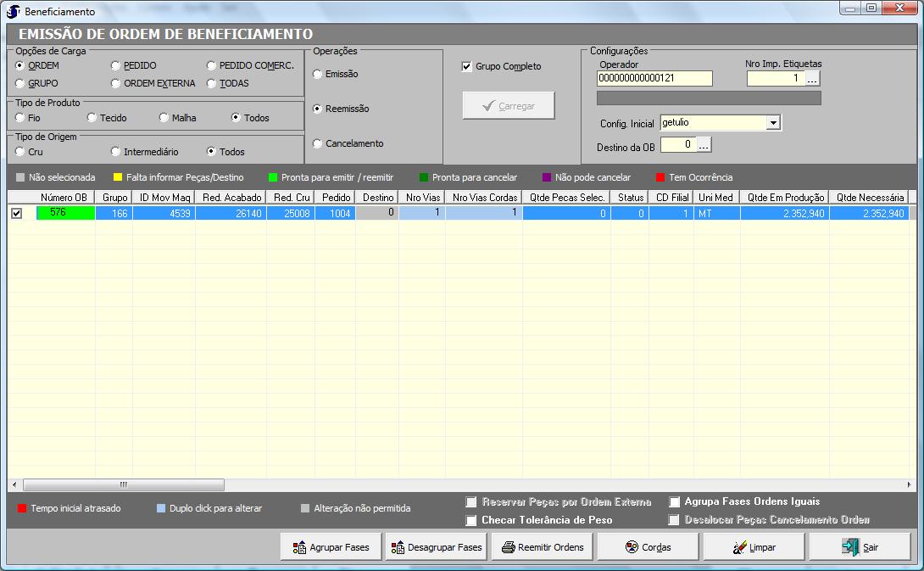The image size is (924, 571).
Task: Select the Cancelamento radio option
Action: point(318,143)
